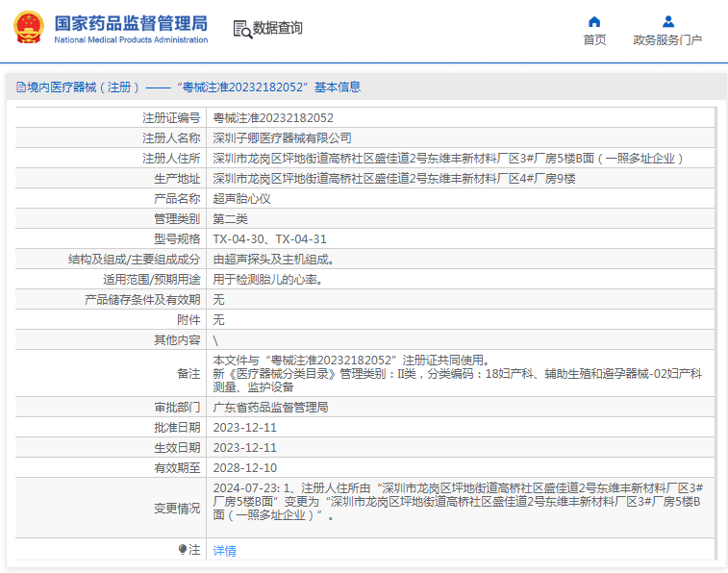Click the 附件 row label
Viewport: 728px width, 573px height.
pyautogui.click(x=188, y=320)
